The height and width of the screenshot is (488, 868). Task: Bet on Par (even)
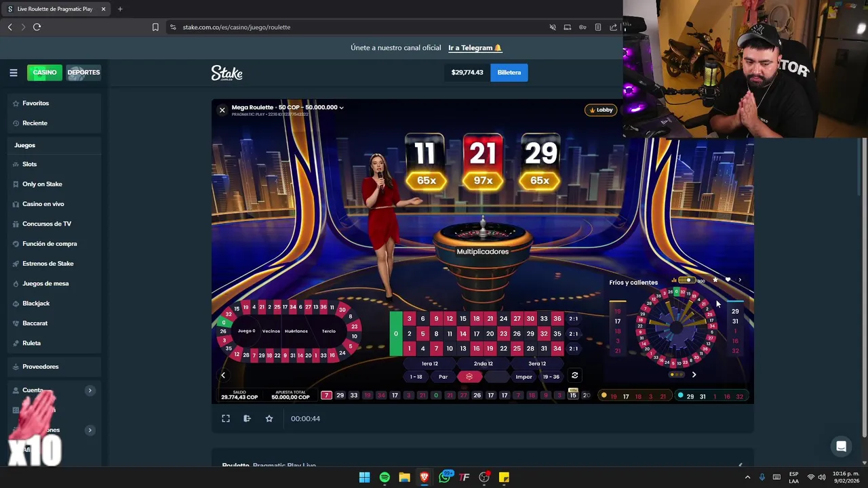(x=443, y=377)
